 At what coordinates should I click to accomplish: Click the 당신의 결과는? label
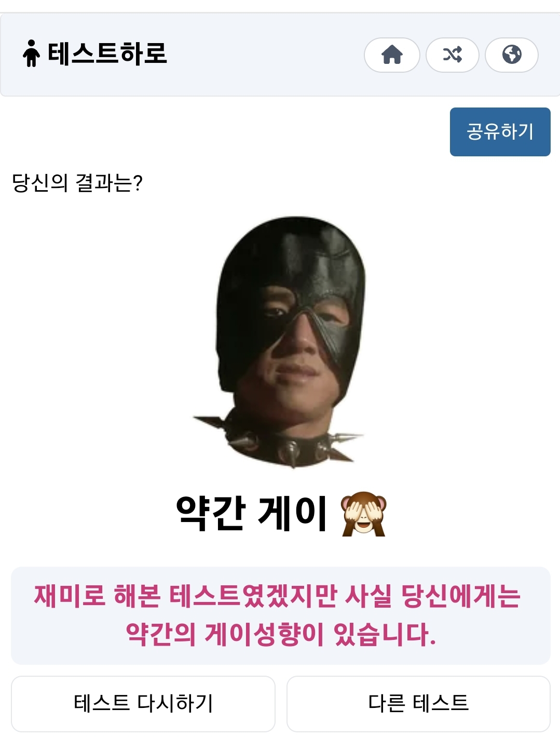point(77,182)
